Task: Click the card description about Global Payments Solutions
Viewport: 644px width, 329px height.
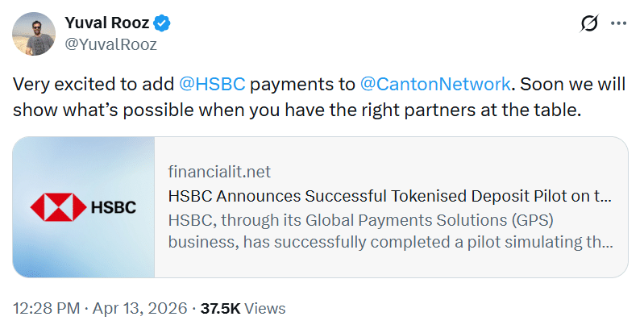Action: [x=389, y=231]
